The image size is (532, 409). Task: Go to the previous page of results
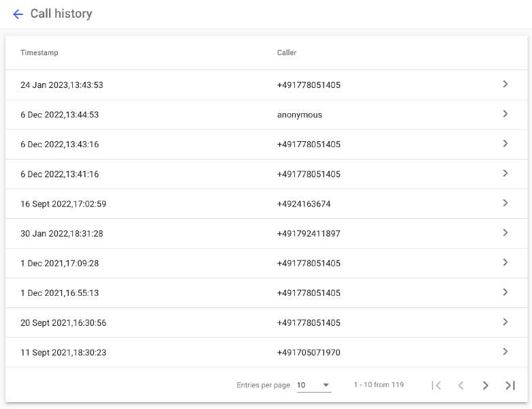click(x=460, y=385)
